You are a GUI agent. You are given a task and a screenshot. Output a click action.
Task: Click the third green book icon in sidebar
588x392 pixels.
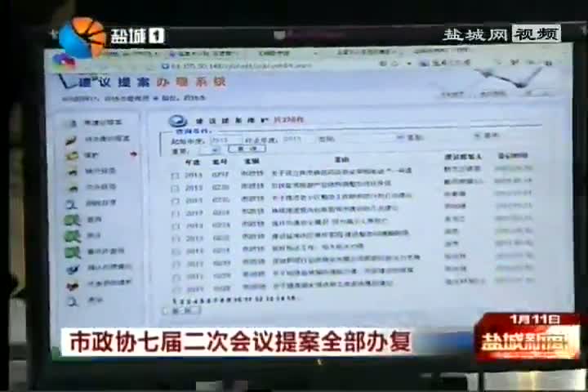[x=73, y=253]
